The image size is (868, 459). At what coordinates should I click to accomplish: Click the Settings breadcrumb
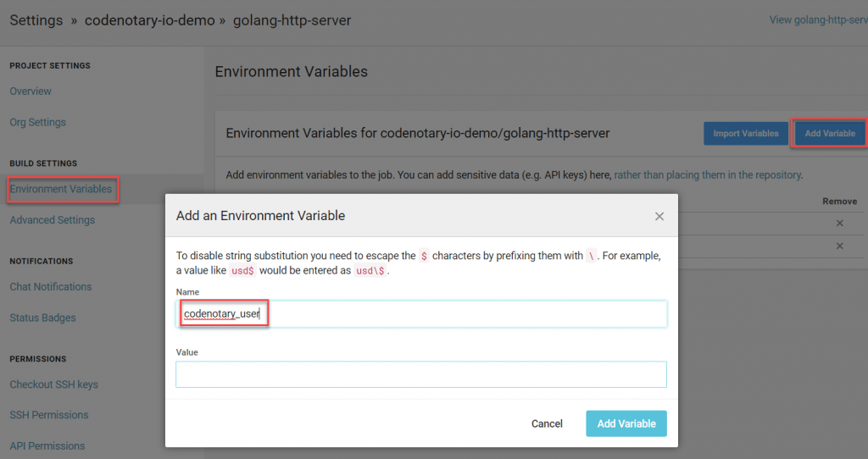(36, 20)
